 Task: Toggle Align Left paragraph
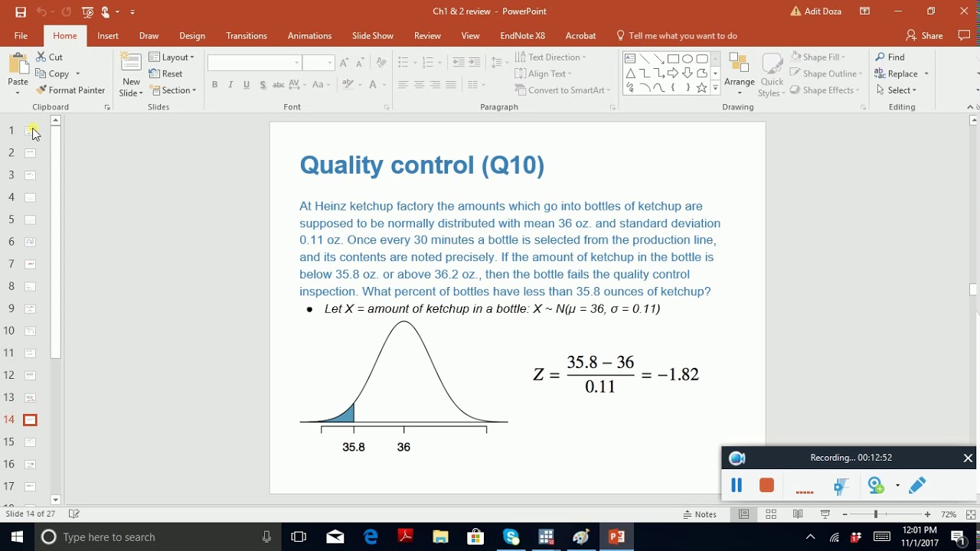[403, 85]
